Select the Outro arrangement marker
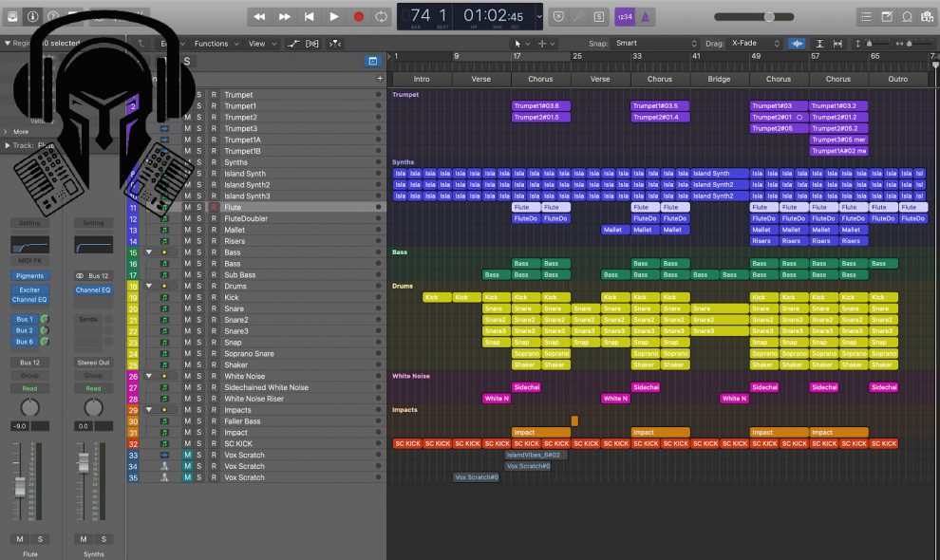This screenshot has height=560, width=940. (897, 79)
